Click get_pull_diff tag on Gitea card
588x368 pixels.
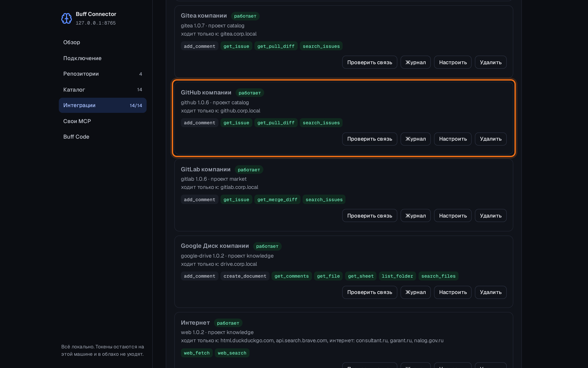(276, 46)
